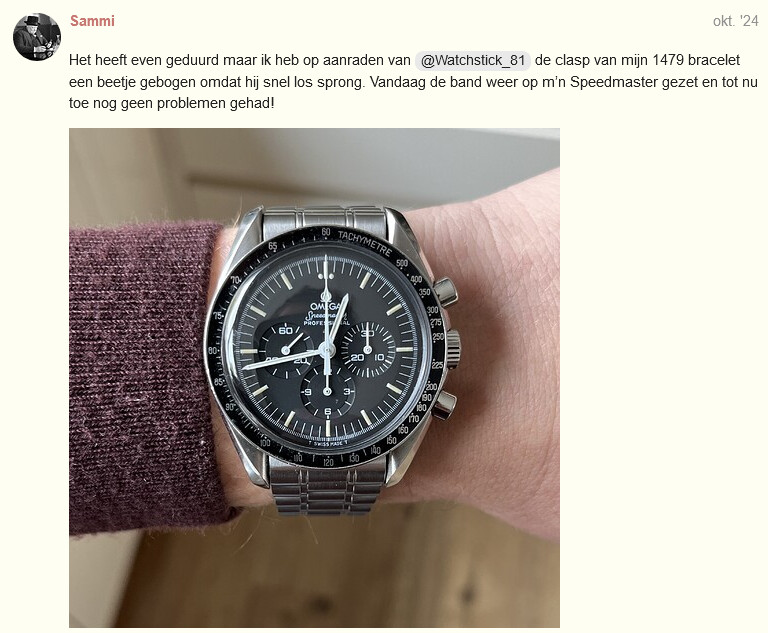Viewport: 768px width, 633px height.
Task: Click the TACHYMETRE text on the bezel
Action: (x=365, y=243)
